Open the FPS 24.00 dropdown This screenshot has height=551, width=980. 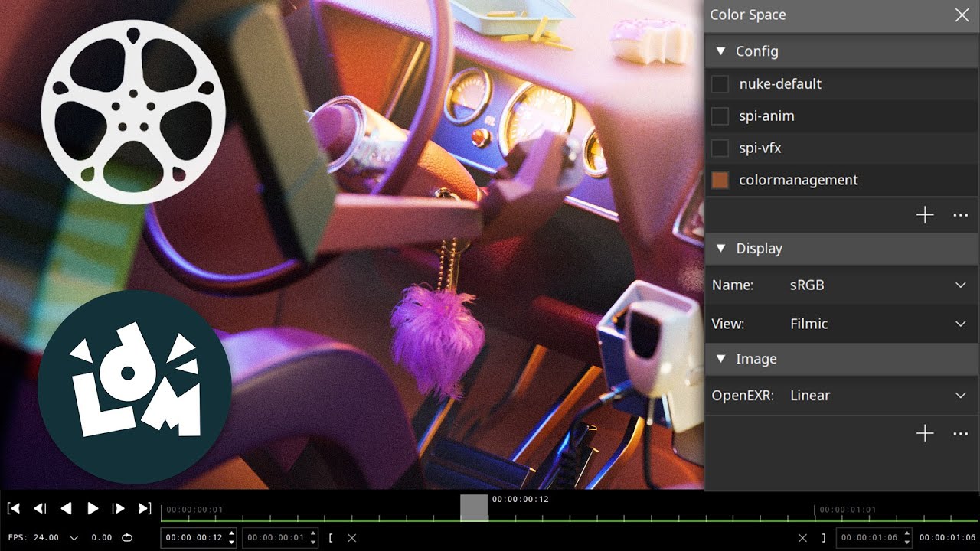click(x=74, y=538)
